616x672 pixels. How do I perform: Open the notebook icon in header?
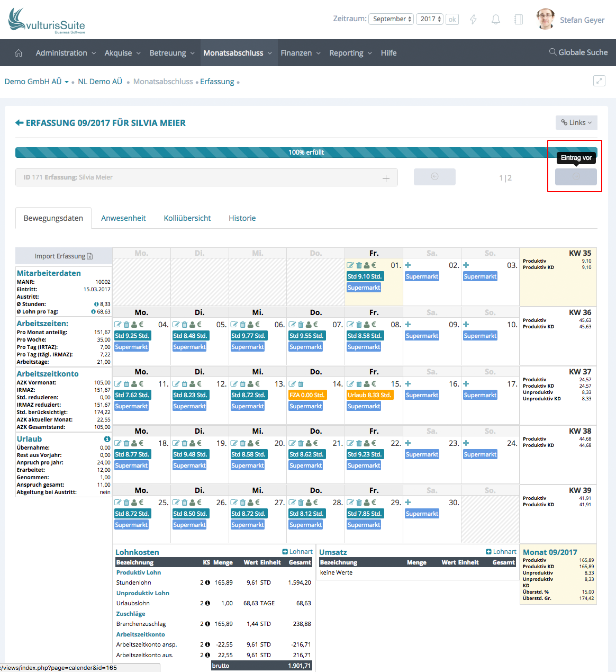519,20
